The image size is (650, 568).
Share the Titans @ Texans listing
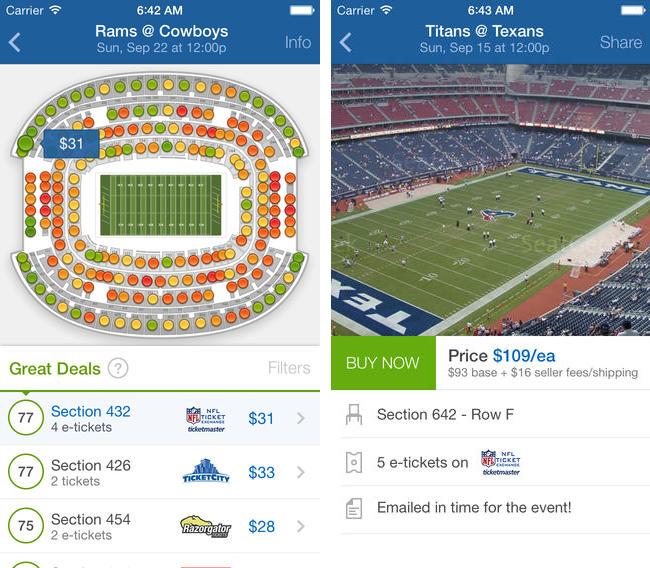pos(620,42)
